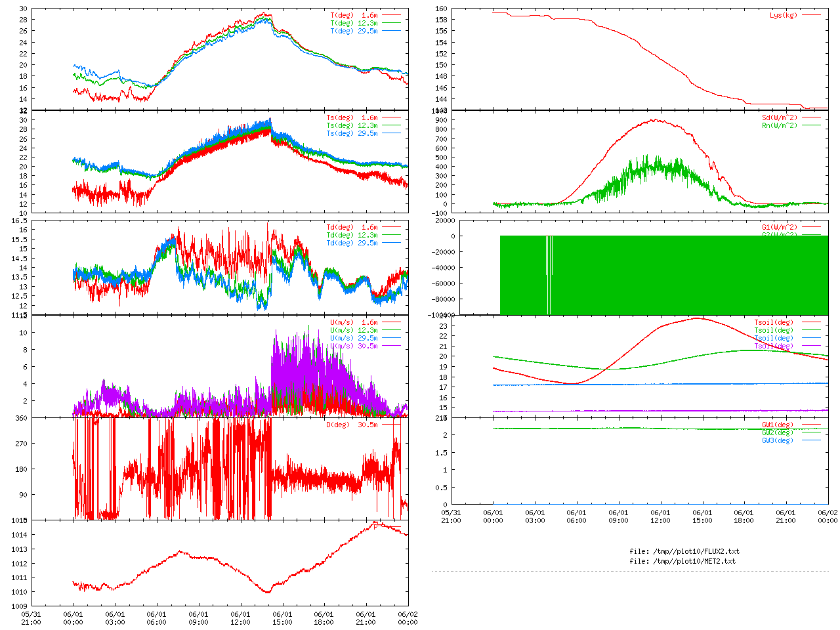Select the U(m/s) 29.5m wind legend entry
Viewport: 840px width, 630px height.
click(x=354, y=339)
